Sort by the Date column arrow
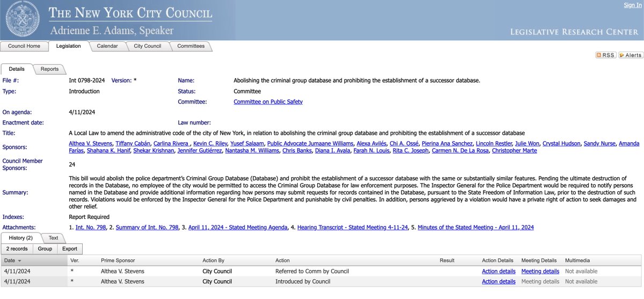The image size is (644, 299). click(x=20, y=260)
